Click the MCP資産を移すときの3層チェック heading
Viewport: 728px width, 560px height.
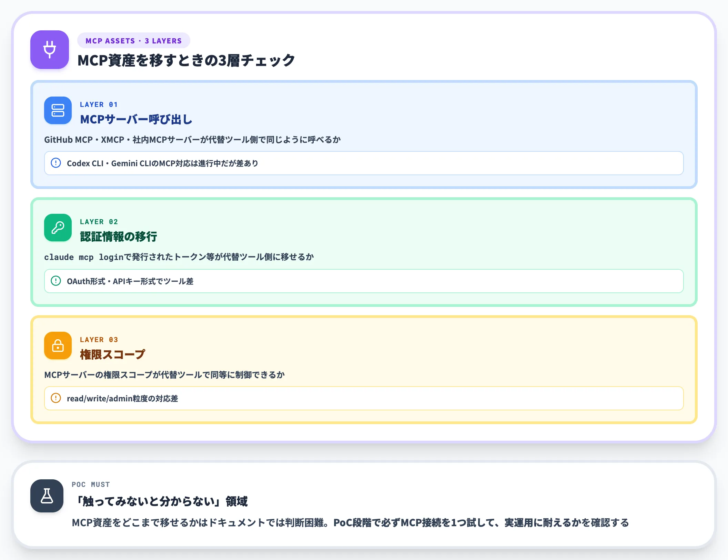(186, 60)
